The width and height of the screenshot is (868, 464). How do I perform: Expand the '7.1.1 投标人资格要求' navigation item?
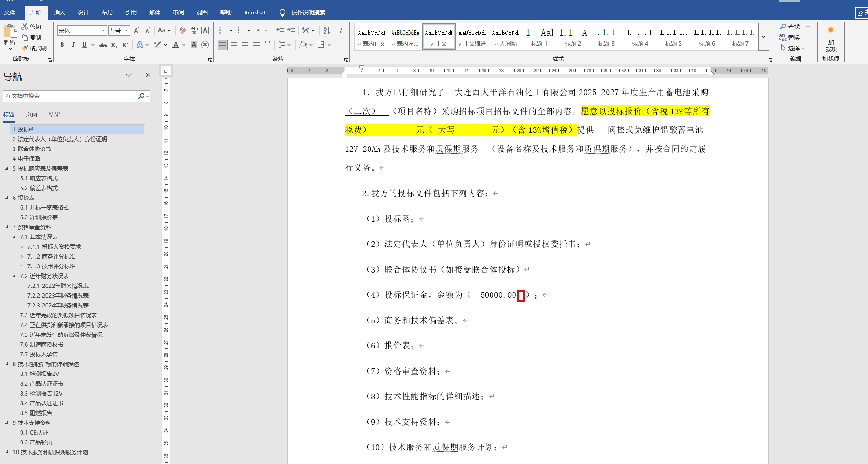click(21, 247)
